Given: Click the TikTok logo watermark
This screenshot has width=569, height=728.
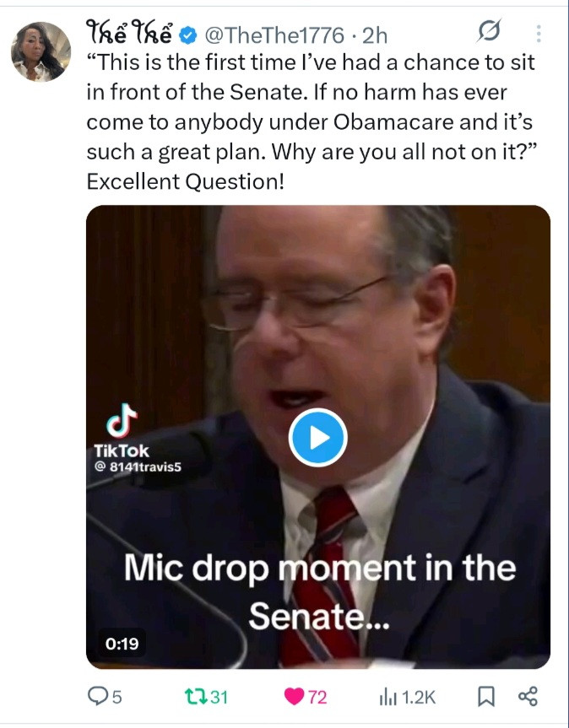Looking at the screenshot, I should (117, 423).
